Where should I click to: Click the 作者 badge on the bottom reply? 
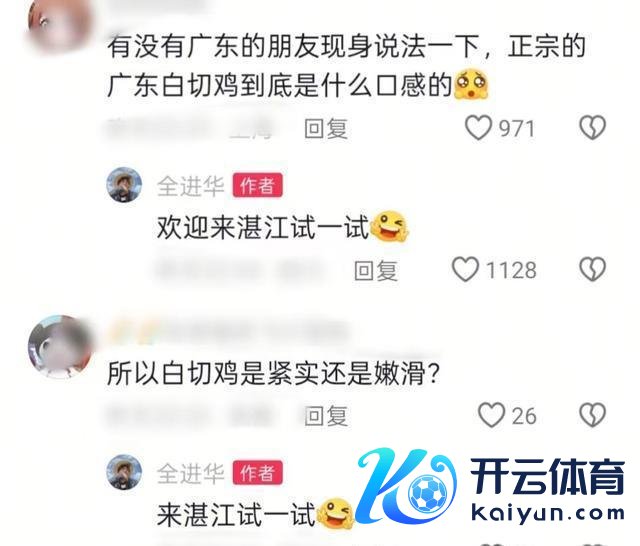[x=258, y=473]
